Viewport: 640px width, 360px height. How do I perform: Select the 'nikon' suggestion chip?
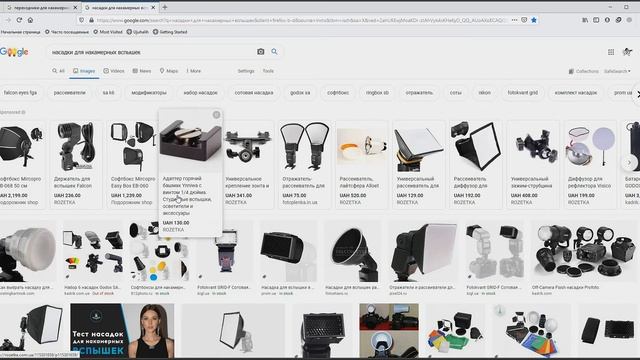click(484, 93)
